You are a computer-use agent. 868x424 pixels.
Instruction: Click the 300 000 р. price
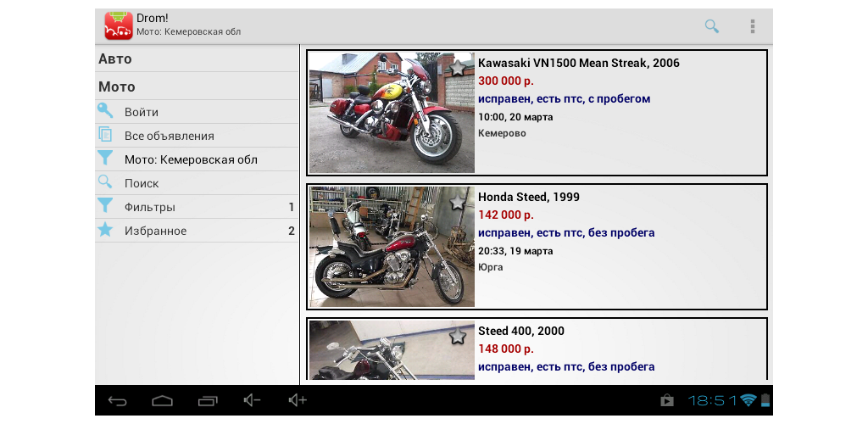[506, 81]
